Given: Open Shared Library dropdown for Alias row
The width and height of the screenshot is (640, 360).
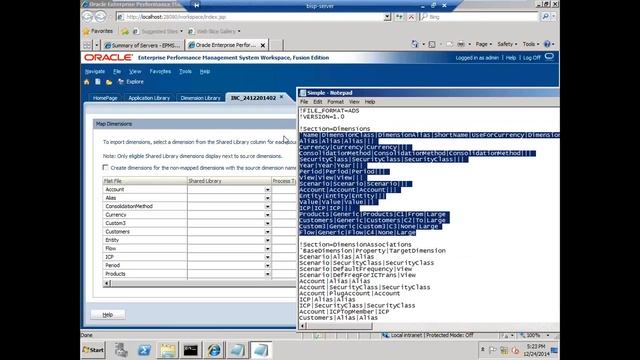Looking at the screenshot, I should 267,198.
